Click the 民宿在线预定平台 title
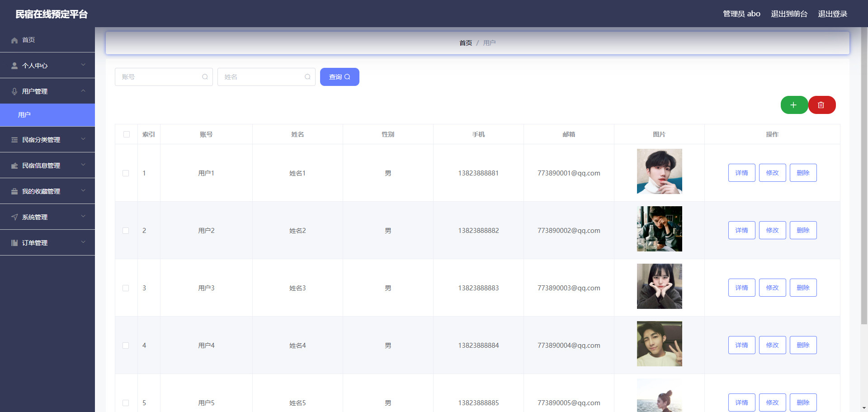This screenshot has height=412, width=868. [52, 14]
